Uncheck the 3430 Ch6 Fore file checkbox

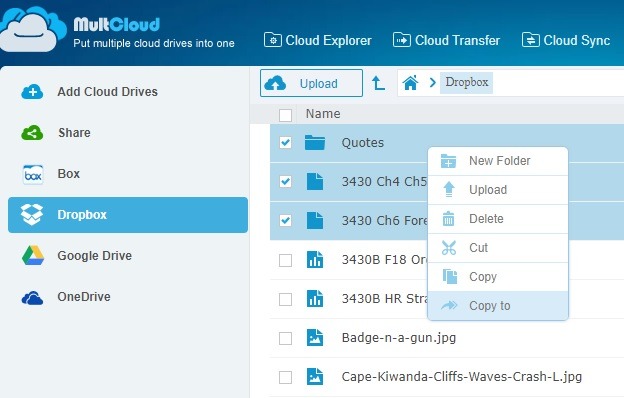pos(285,220)
